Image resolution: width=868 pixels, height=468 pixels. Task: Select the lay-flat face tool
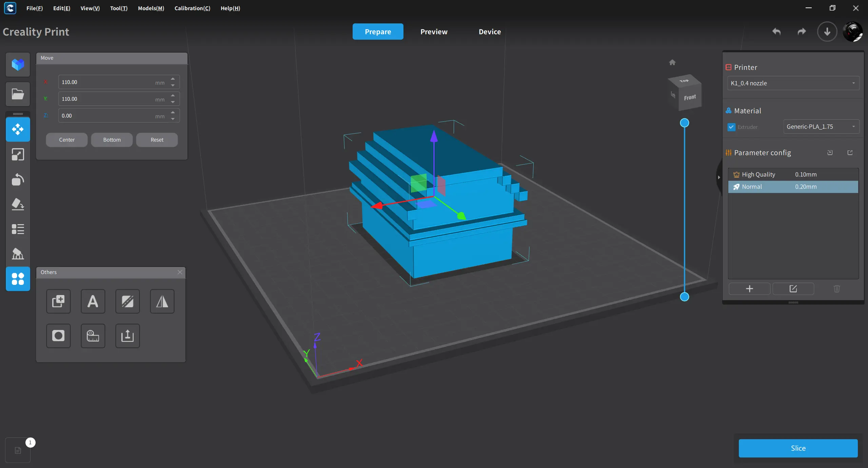(x=18, y=204)
